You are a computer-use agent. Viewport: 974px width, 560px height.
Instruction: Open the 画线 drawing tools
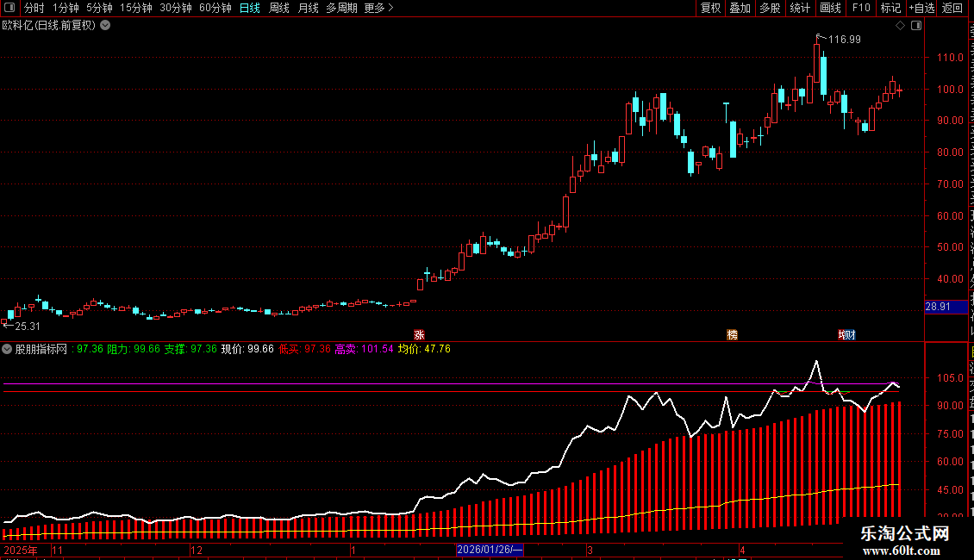coord(830,8)
